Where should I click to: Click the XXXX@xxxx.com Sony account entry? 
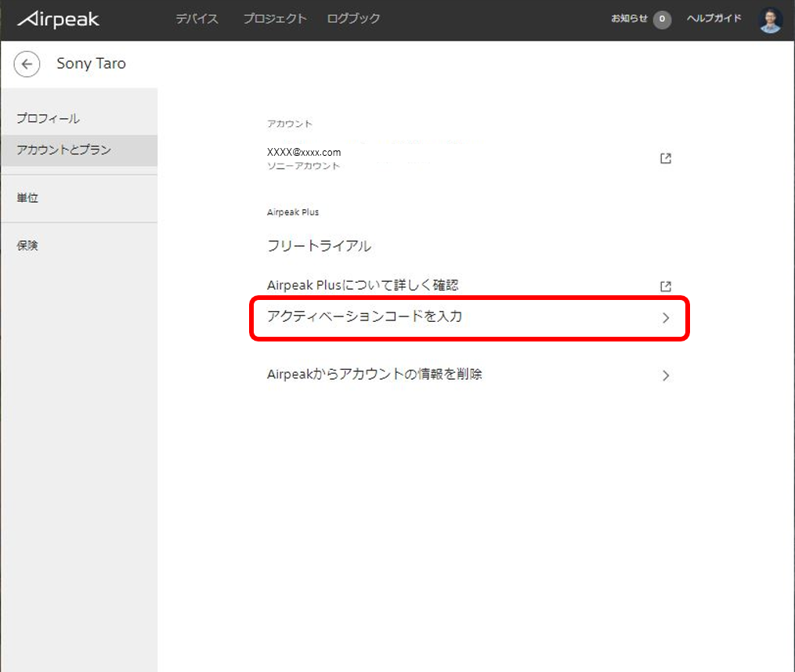[304, 153]
